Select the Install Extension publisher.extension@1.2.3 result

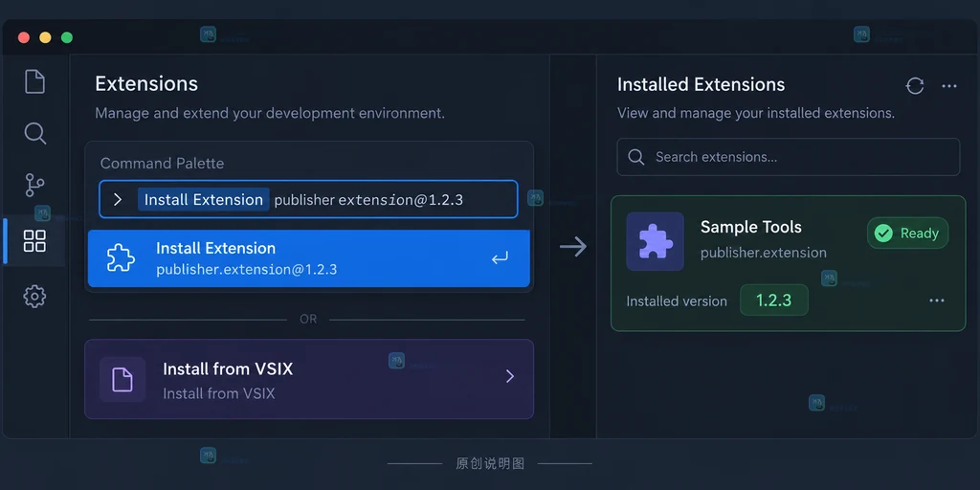click(x=309, y=258)
